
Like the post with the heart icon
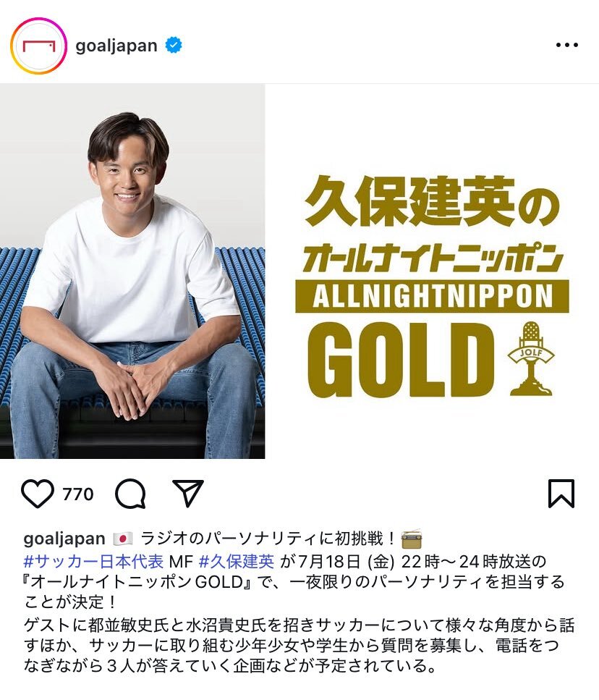[38, 494]
